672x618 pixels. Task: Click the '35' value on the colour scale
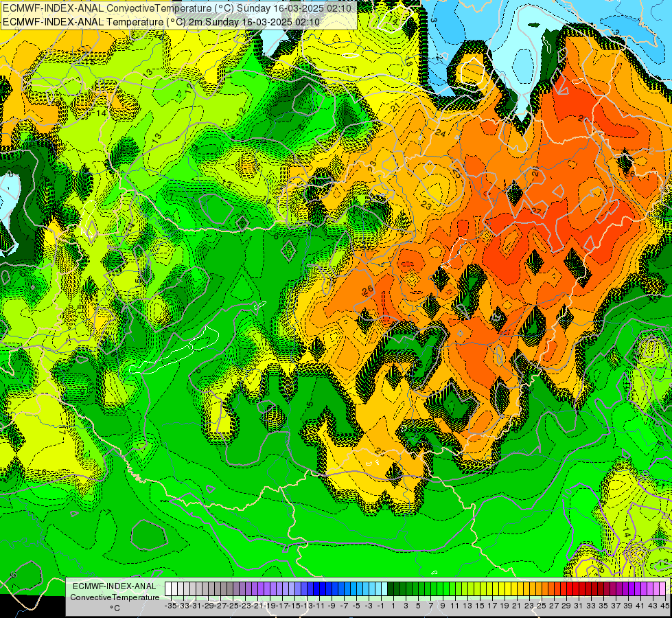coord(603,606)
